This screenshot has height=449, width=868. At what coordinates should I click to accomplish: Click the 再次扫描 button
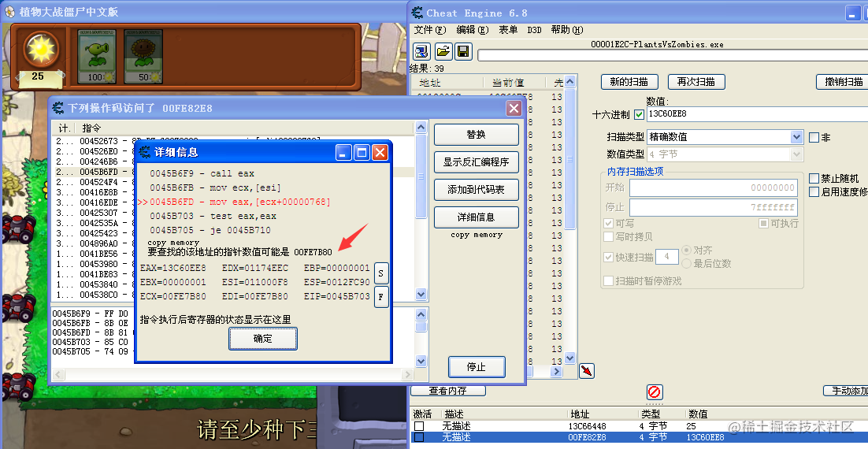point(696,82)
